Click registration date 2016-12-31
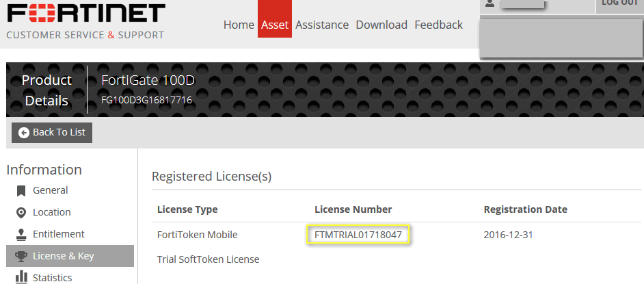Screen dimensions: 644x284 click(x=508, y=235)
